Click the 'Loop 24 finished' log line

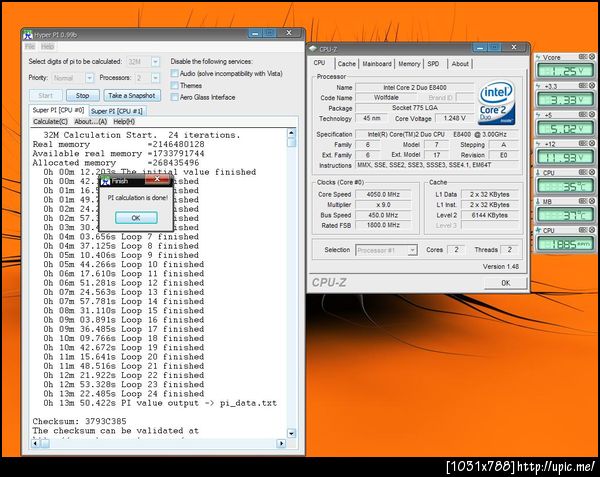(124, 394)
